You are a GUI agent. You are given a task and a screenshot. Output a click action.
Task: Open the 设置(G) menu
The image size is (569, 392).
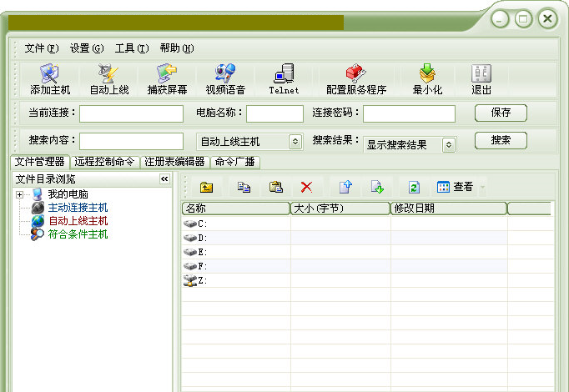click(87, 48)
